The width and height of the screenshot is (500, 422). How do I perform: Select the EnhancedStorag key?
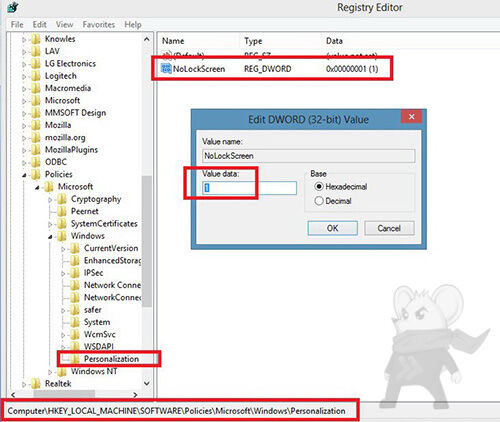click(112, 261)
